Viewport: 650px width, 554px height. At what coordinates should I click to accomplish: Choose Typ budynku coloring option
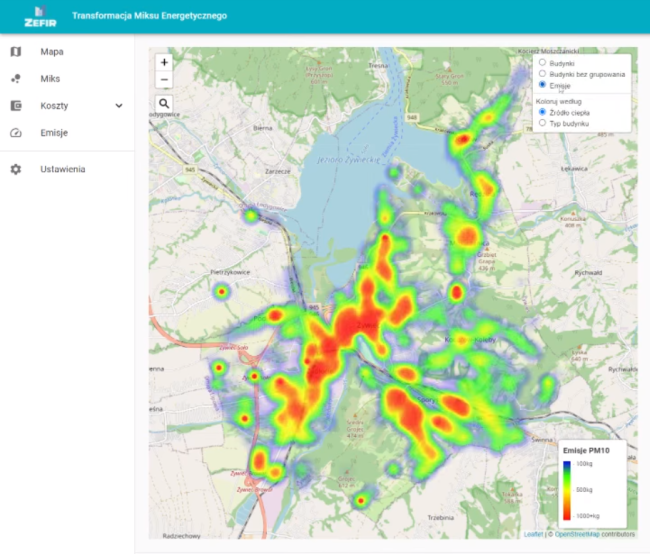(542, 123)
